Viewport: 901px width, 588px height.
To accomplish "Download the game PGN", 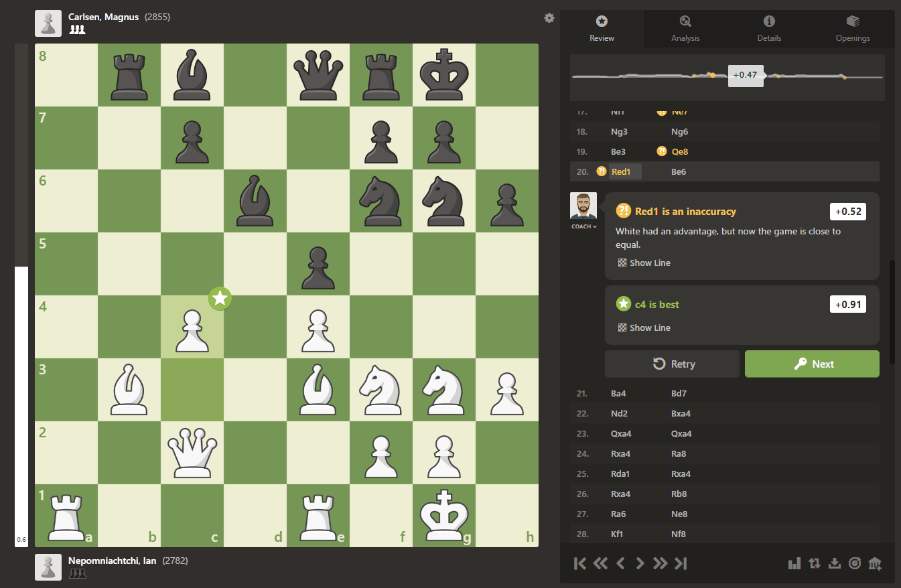I will point(835,563).
